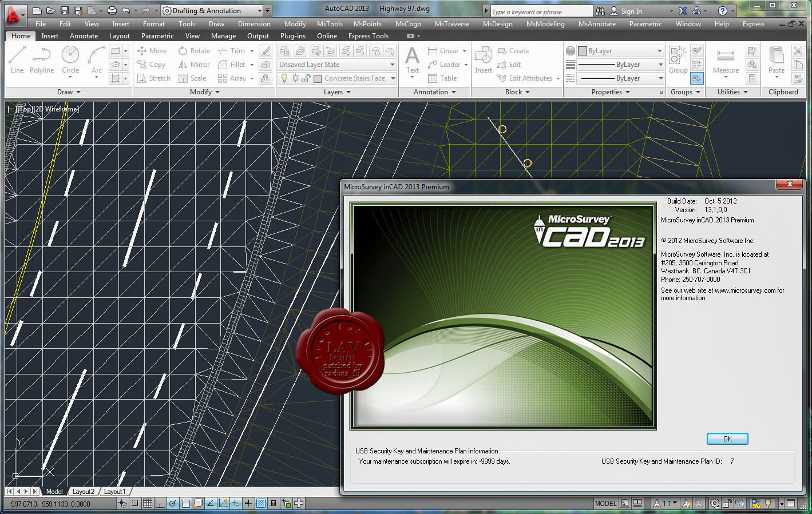Toggle layer on/off light bulb

[284, 78]
